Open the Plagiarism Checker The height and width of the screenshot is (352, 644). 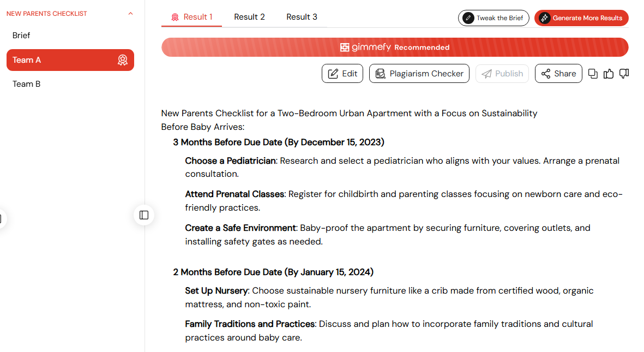tap(419, 74)
